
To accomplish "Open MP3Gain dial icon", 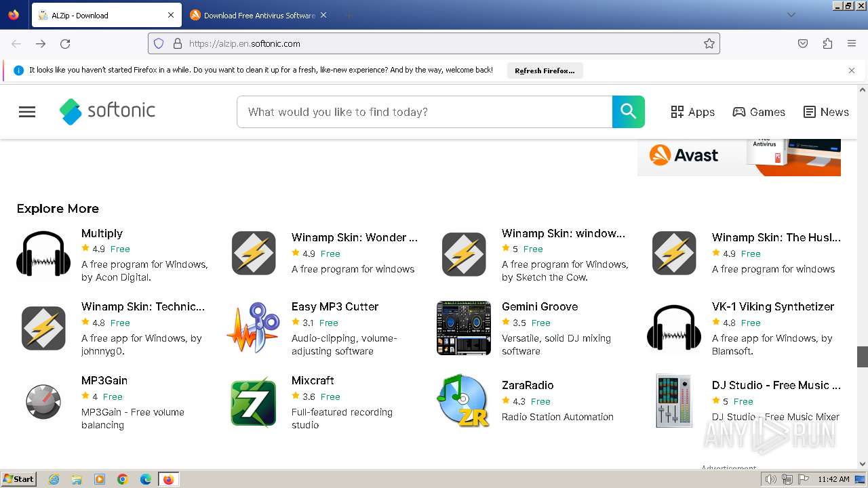I will pos(43,402).
